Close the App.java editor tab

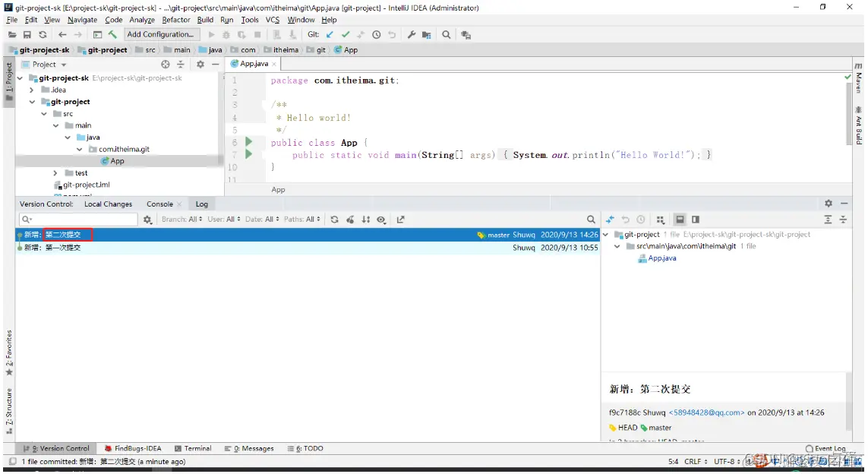pyautogui.click(x=274, y=65)
